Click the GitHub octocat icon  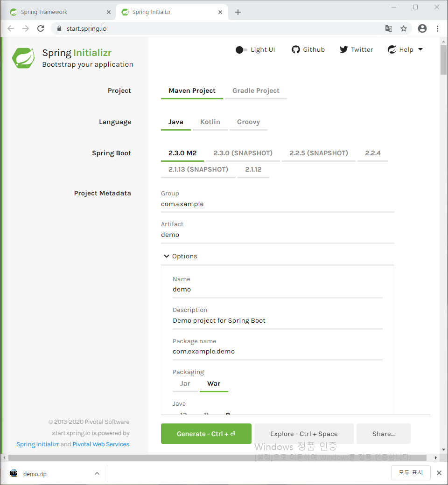[x=296, y=49]
